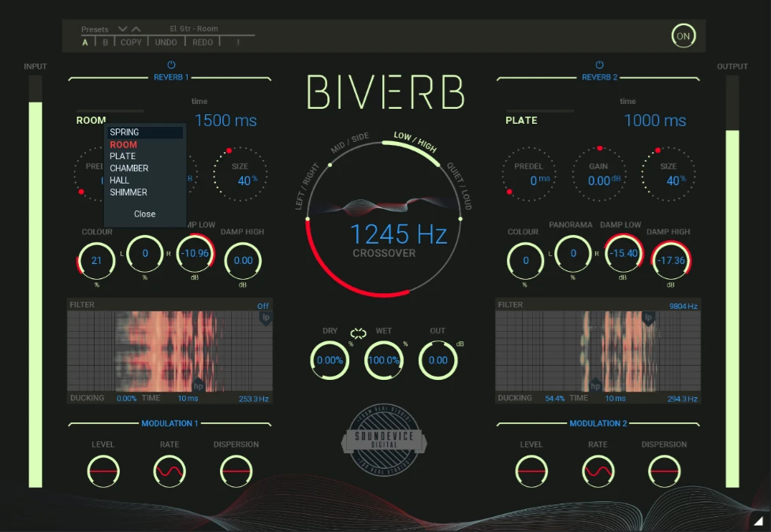The image size is (771, 532).
Task: Click the Reverb 2 DAMP HIGH knob
Action: coord(669,260)
